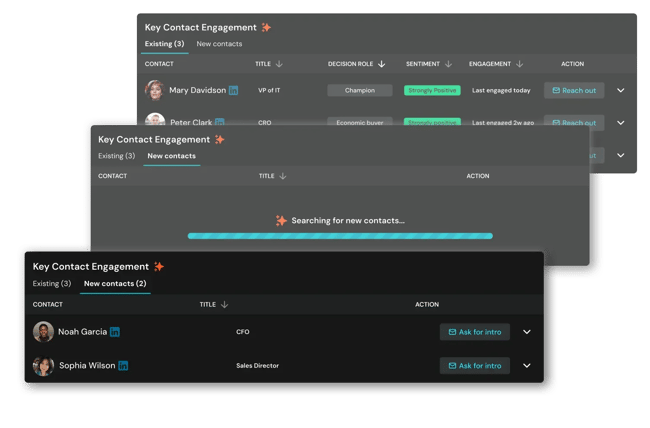
Task: Click Mary Davidson's LinkedIn icon
Action: click(x=234, y=90)
